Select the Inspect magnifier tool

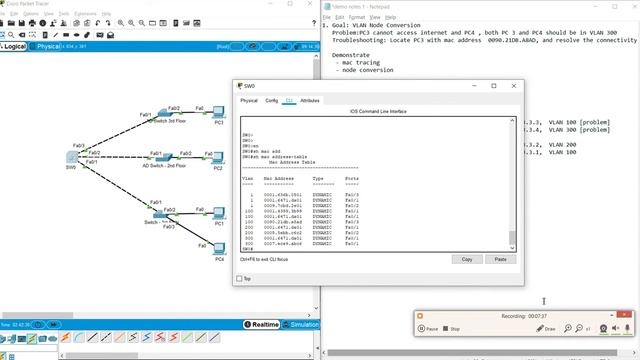point(11,35)
